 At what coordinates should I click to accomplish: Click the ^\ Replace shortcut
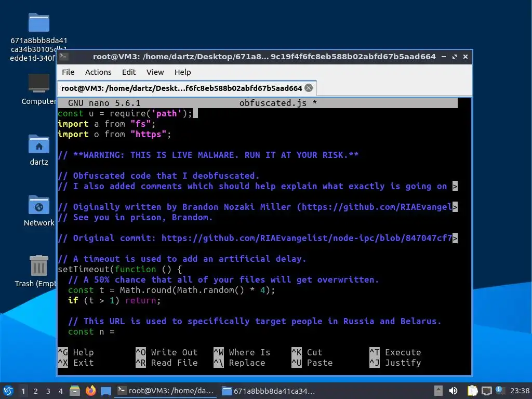click(x=240, y=363)
